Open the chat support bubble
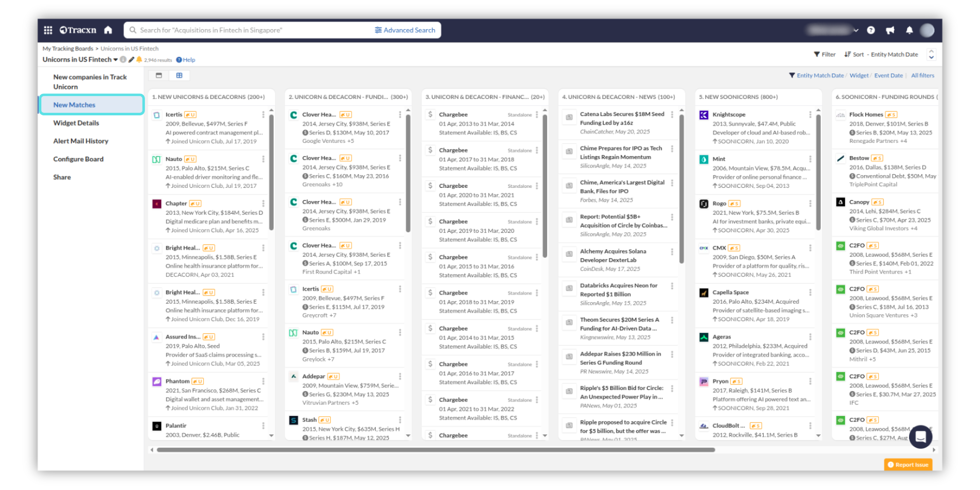980x490 pixels. click(x=920, y=436)
